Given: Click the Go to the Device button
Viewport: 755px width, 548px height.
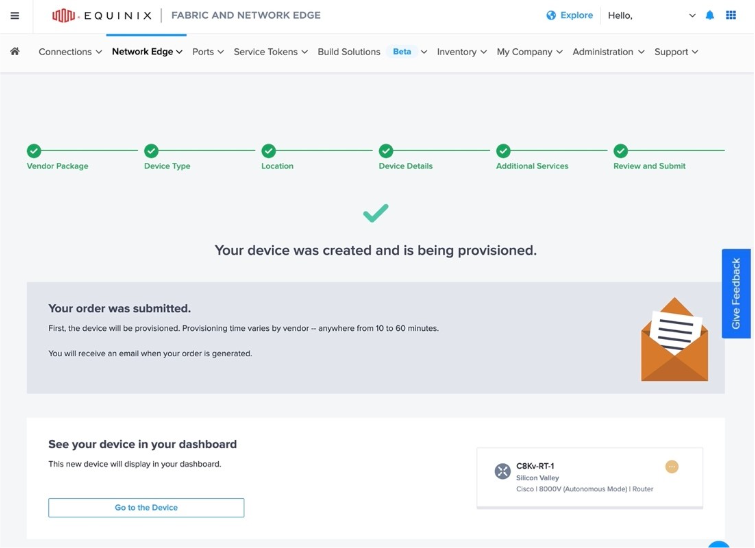Looking at the screenshot, I should [x=146, y=508].
